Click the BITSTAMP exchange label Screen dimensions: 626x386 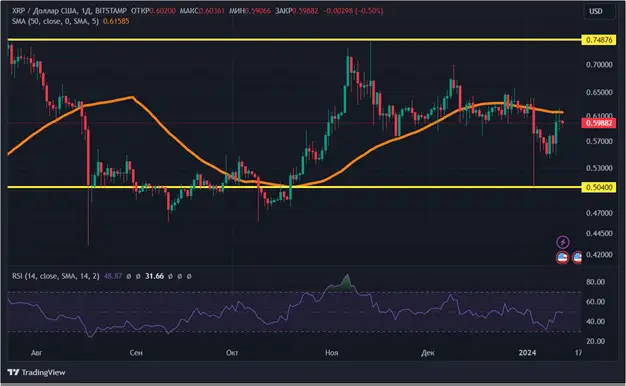(111, 11)
